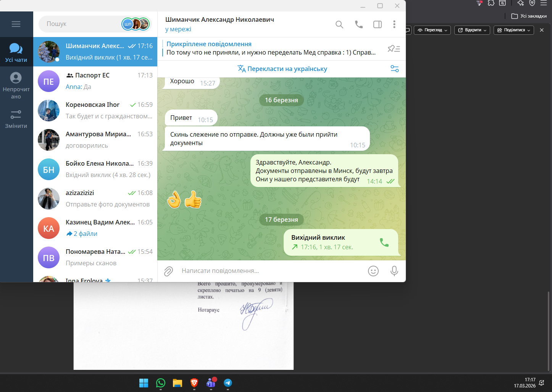Click the ПВ avatar circle
The height and width of the screenshot is (392, 552).
point(49,258)
